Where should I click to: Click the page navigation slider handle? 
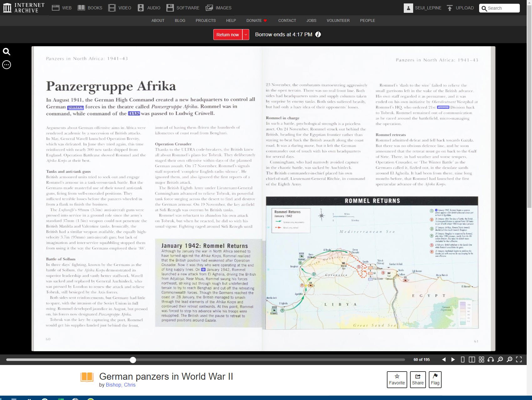[133, 360]
